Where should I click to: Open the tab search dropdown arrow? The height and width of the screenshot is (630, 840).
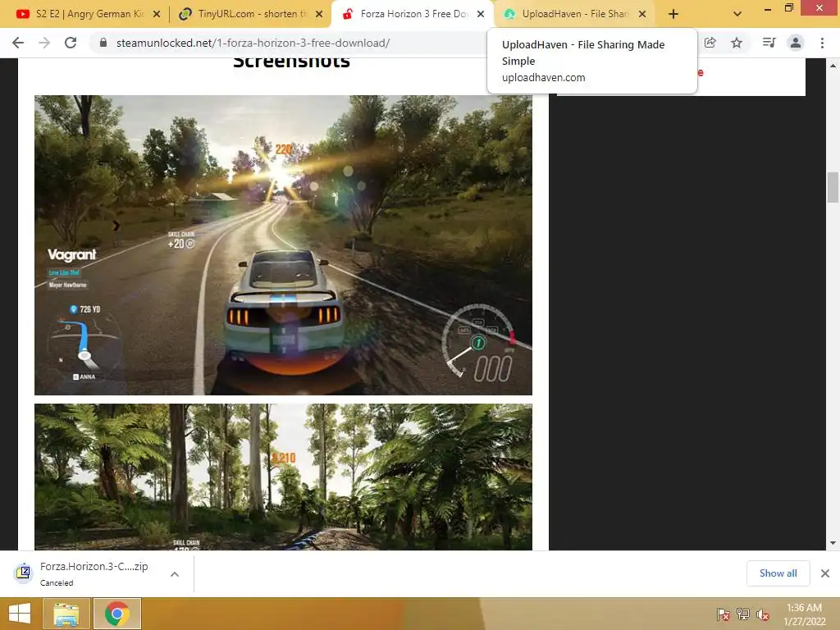coord(737,15)
